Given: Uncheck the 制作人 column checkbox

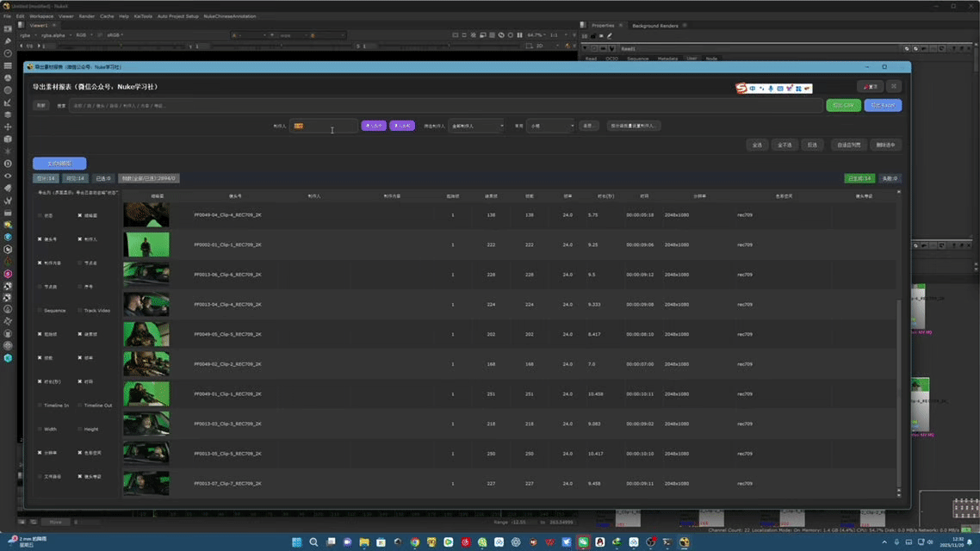Looking at the screenshot, I should [x=80, y=239].
